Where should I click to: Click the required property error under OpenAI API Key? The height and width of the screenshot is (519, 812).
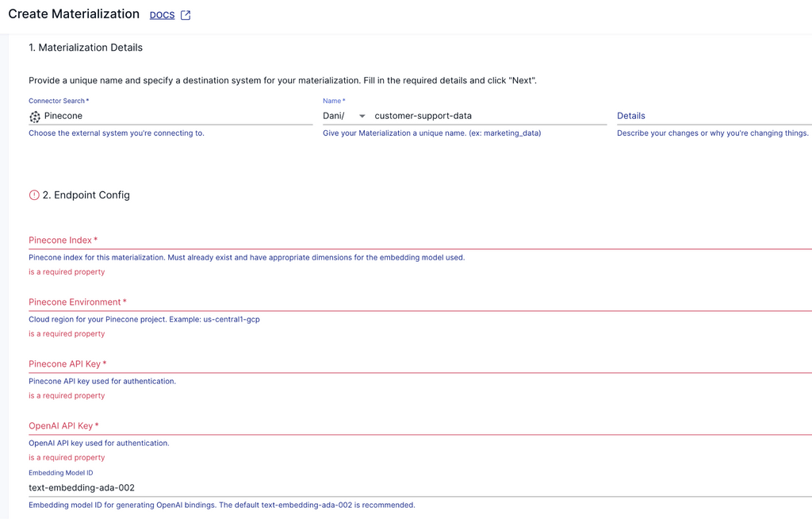66,457
